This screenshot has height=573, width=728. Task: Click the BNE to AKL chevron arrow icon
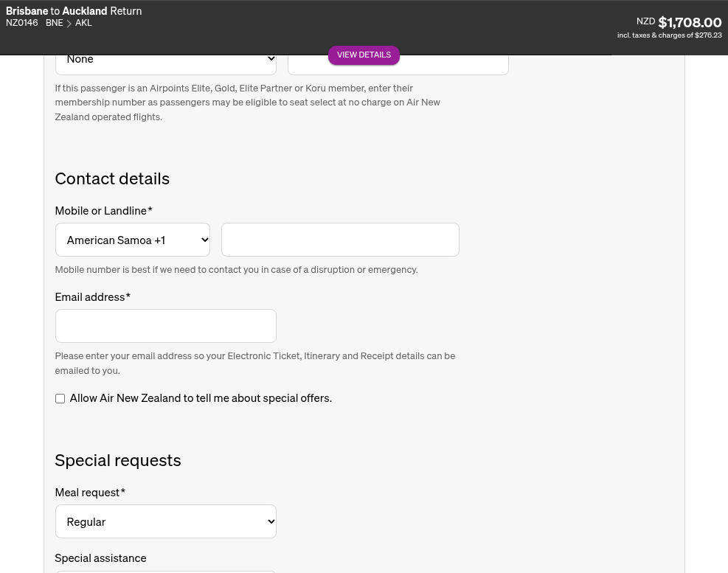click(69, 23)
